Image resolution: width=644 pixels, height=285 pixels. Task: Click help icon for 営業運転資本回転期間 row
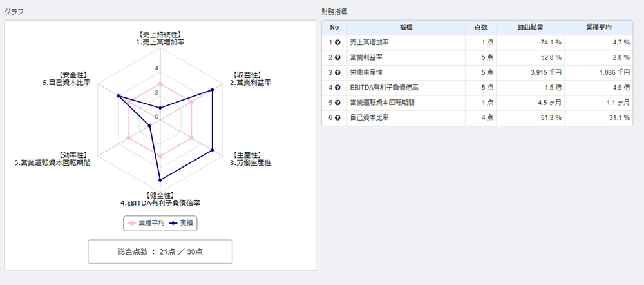(337, 103)
